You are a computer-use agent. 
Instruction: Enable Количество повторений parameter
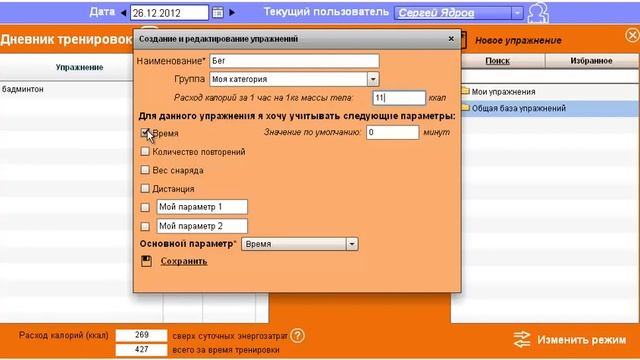click(x=145, y=151)
